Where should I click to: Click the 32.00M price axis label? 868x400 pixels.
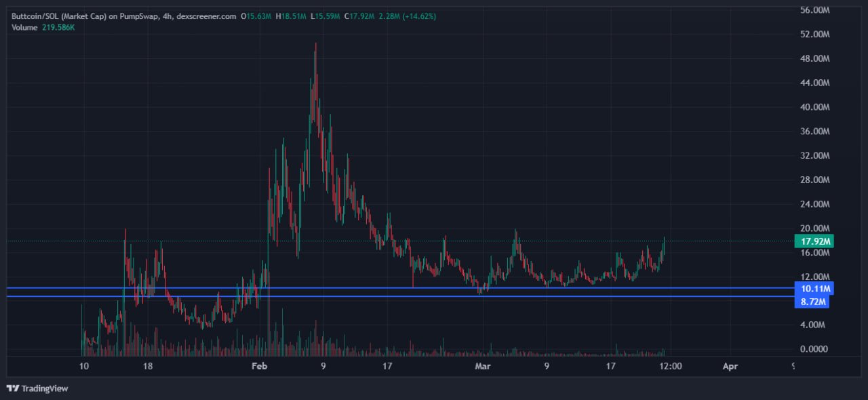click(x=814, y=155)
